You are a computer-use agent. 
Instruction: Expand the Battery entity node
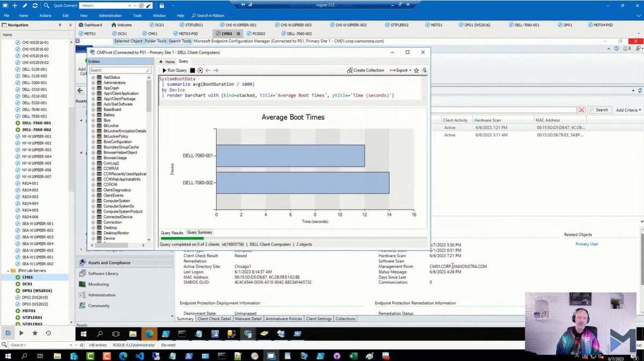[x=93, y=115]
